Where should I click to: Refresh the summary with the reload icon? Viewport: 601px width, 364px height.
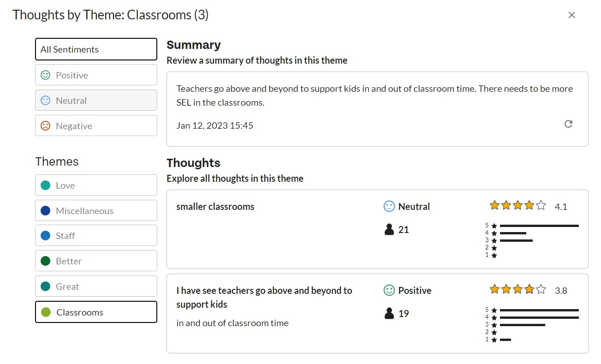[x=568, y=124]
